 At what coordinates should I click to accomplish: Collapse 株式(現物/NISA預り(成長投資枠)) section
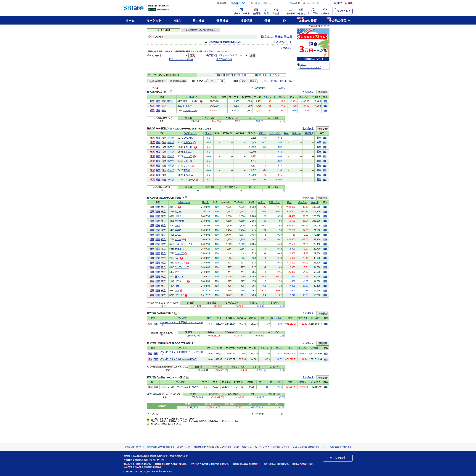pos(186,198)
